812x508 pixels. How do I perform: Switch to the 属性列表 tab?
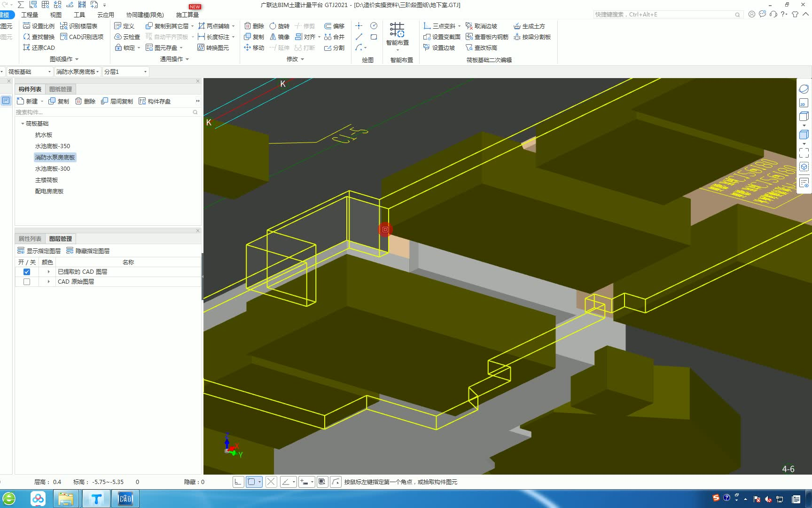[30, 239]
